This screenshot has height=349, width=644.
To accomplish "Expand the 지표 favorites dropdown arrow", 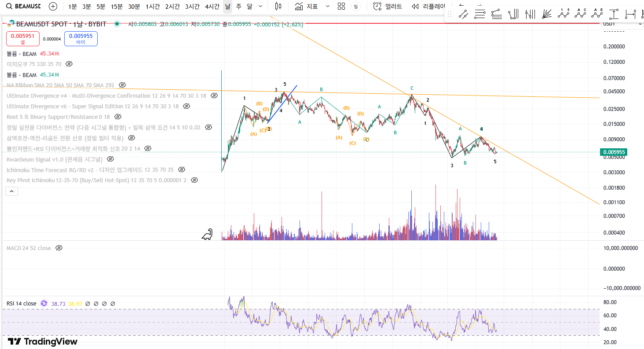I will (327, 6).
